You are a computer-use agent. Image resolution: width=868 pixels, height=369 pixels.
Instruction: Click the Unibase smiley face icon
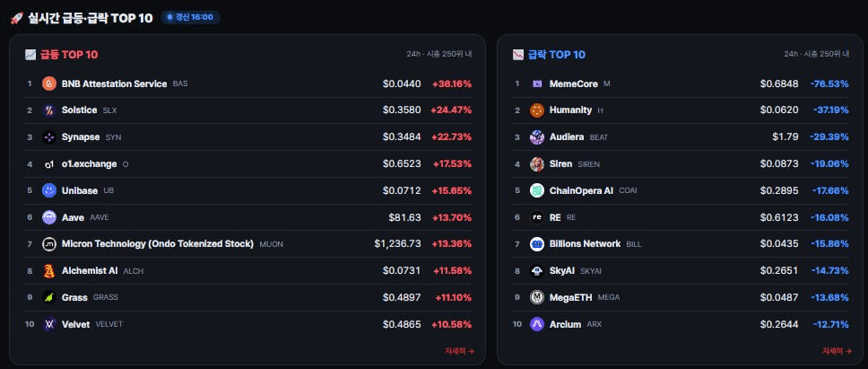coord(49,190)
